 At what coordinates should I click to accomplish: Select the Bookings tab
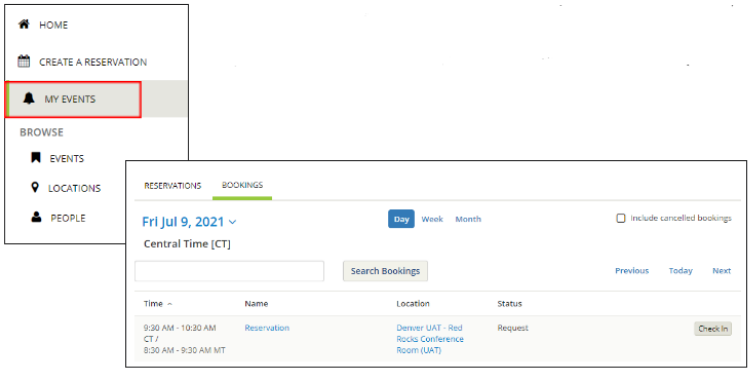[x=242, y=185]
